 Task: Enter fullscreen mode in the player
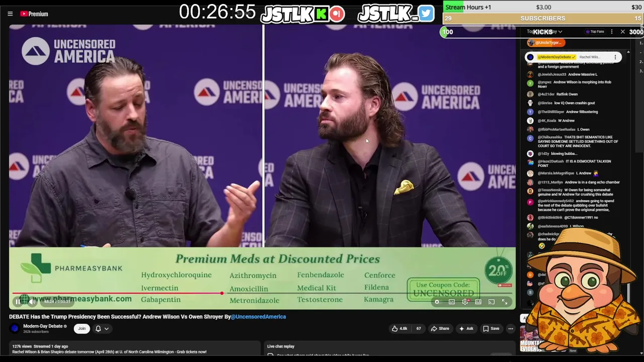(x=505, y=302)
